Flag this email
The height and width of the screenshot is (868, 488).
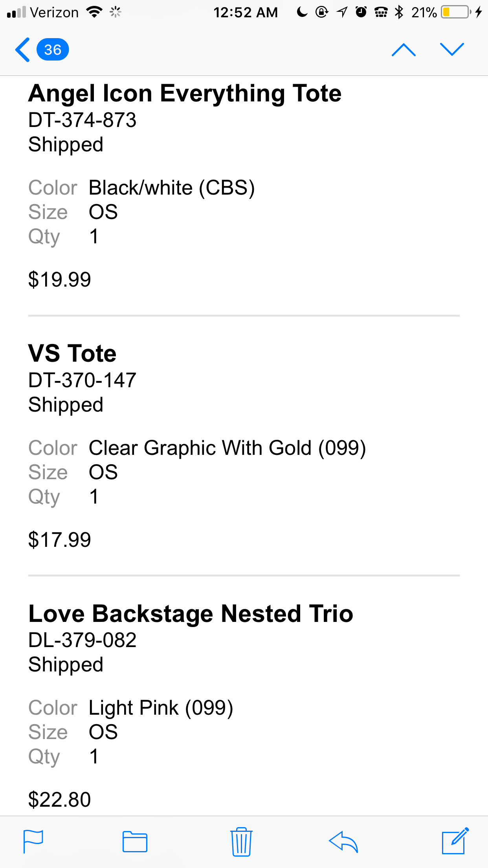click(x=33, y=842)
